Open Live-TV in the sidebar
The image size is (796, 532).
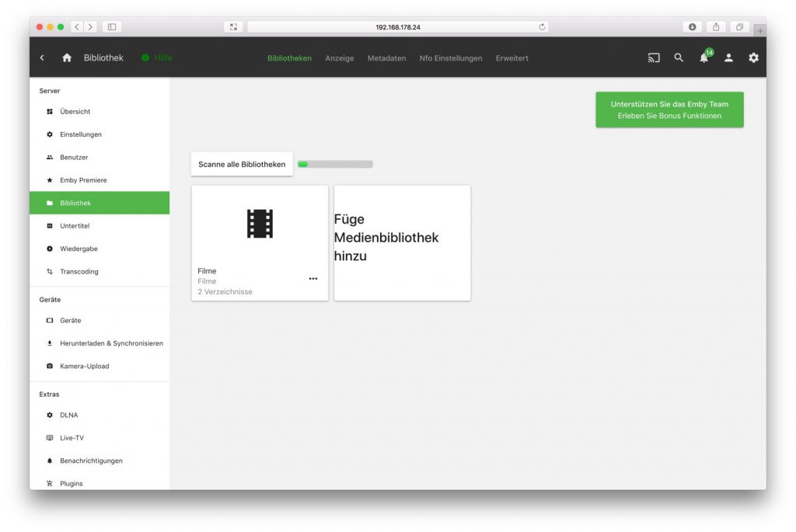point(99,438)
